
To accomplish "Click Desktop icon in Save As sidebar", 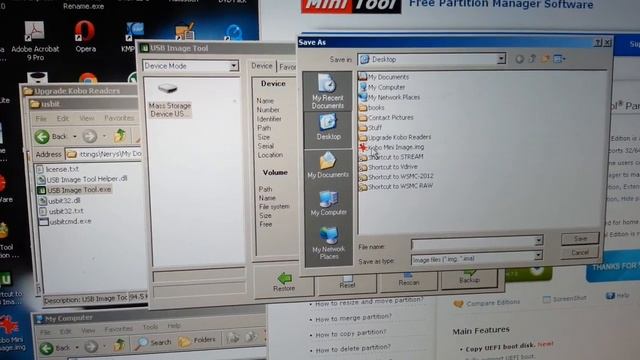I will pyautogui.click(x=328, y=127).
